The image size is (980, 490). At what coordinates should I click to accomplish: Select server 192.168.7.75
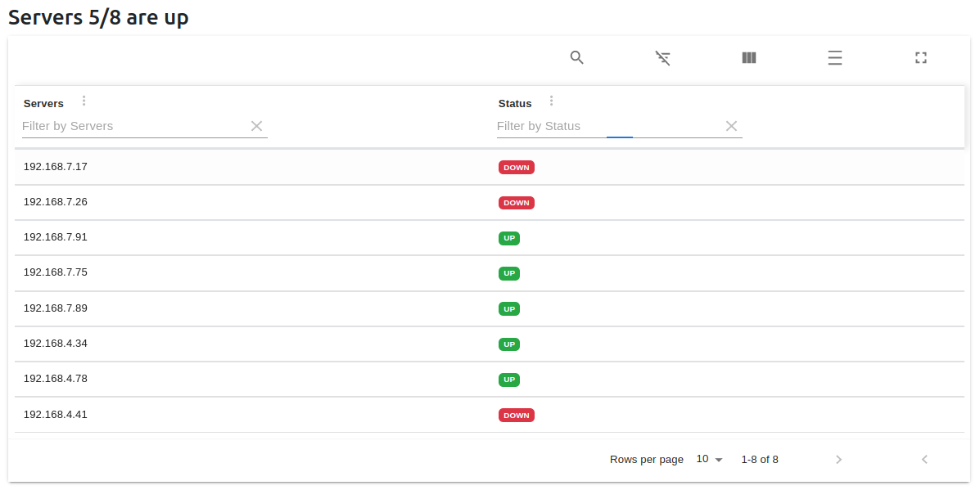coord(56,272)
